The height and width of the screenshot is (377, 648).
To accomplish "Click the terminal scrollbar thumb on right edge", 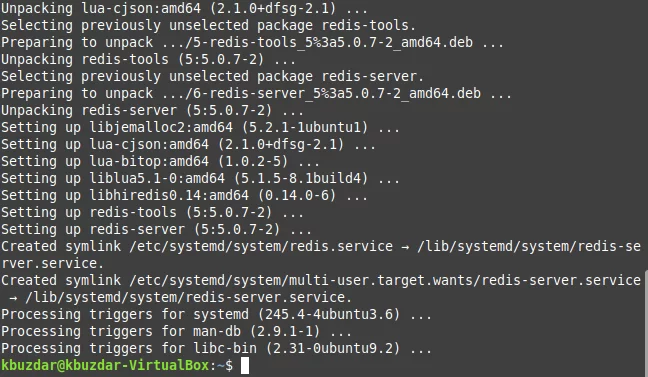I will pos(646,324).
